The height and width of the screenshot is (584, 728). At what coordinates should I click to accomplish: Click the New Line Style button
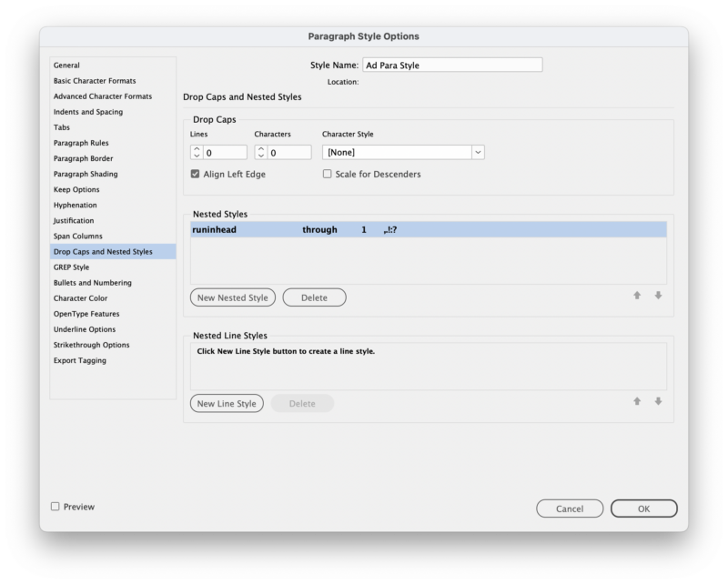tap(227, 403)
